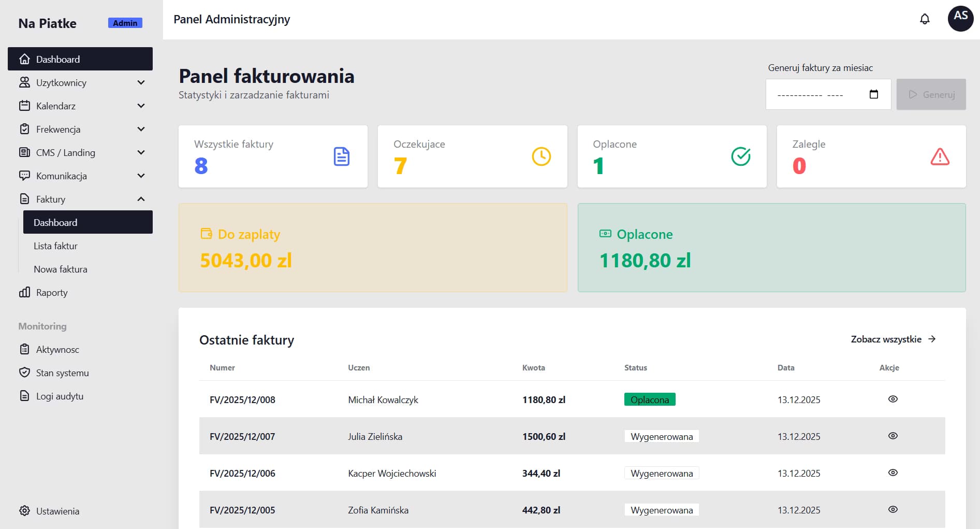Open the calendar picker in month field
980x529 pixels.
(x=874, y=94)
